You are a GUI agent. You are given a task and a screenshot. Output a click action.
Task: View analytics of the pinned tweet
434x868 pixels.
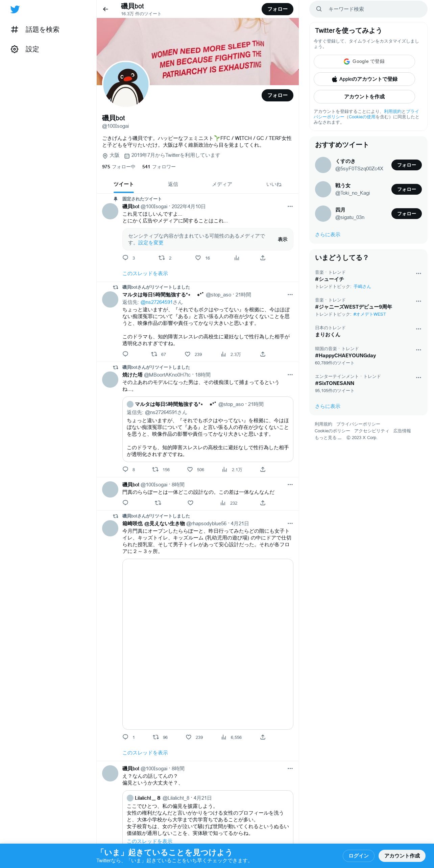pos(237,258)
